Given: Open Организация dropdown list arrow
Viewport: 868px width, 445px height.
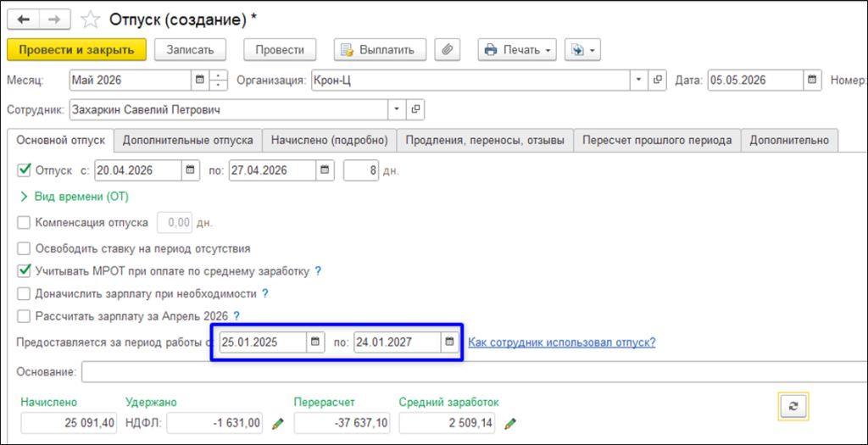Looking at the screenshot, I should coord(640,80).
